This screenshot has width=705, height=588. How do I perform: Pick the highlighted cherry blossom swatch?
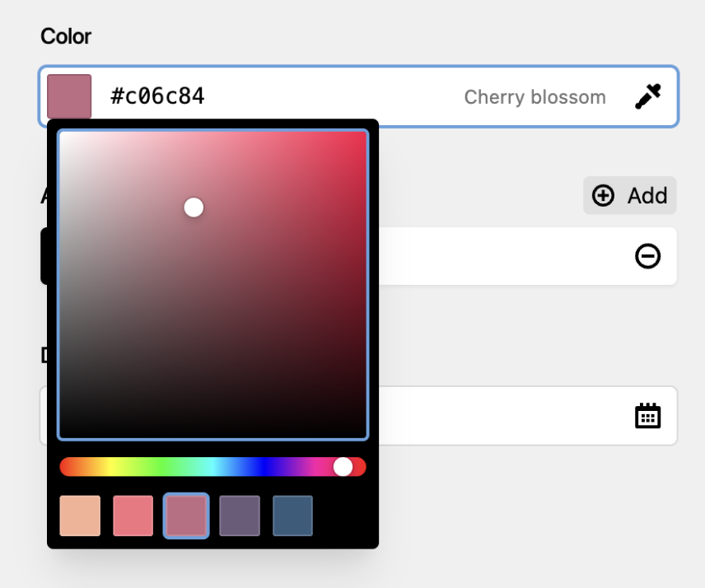186,516
